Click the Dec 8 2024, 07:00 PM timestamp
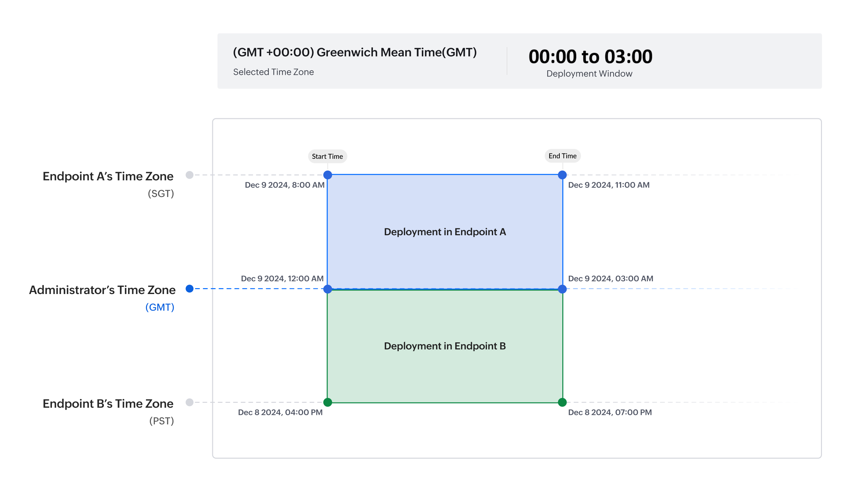 pyautogui.click(x=610, y=412)
